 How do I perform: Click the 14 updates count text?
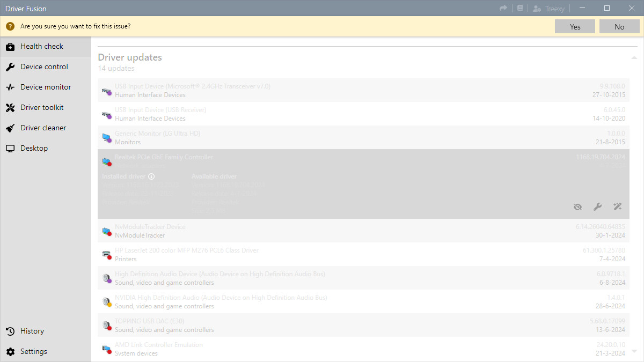[116, 69]
